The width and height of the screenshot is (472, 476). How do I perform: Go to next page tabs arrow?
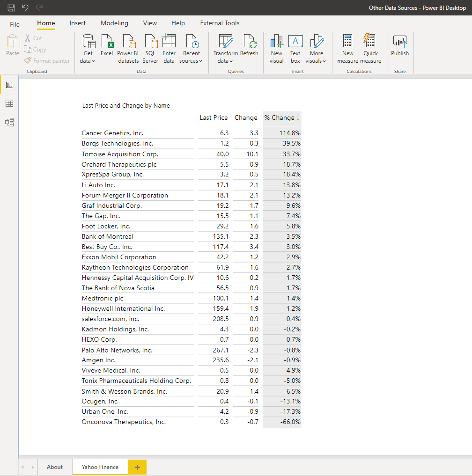(32, 467)
